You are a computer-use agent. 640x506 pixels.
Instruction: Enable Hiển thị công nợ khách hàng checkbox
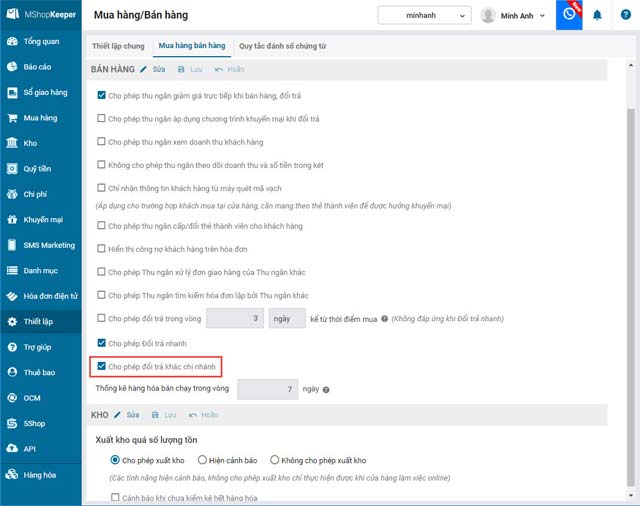(102, 247)
